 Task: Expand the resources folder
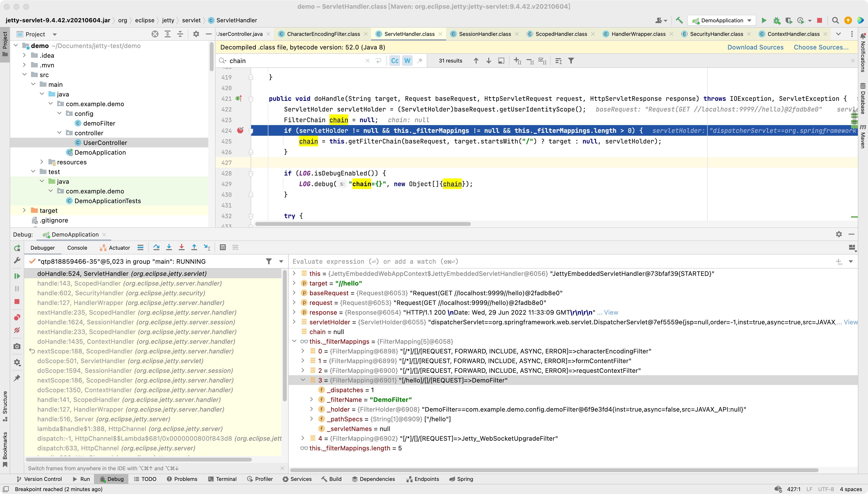click(x=42, y=162)
